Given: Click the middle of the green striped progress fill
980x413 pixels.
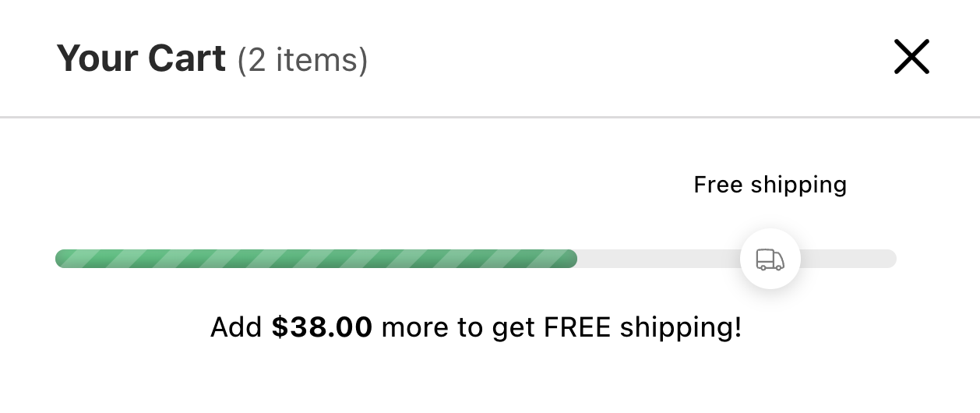Looking at the screenshot, I should pyautogui.click(x=316, y=259).
